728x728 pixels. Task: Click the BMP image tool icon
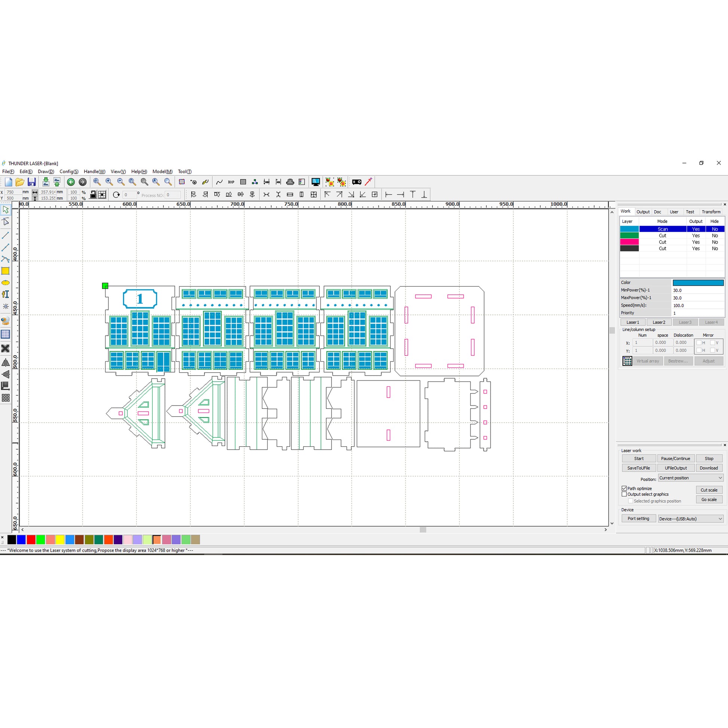(231, 182)
